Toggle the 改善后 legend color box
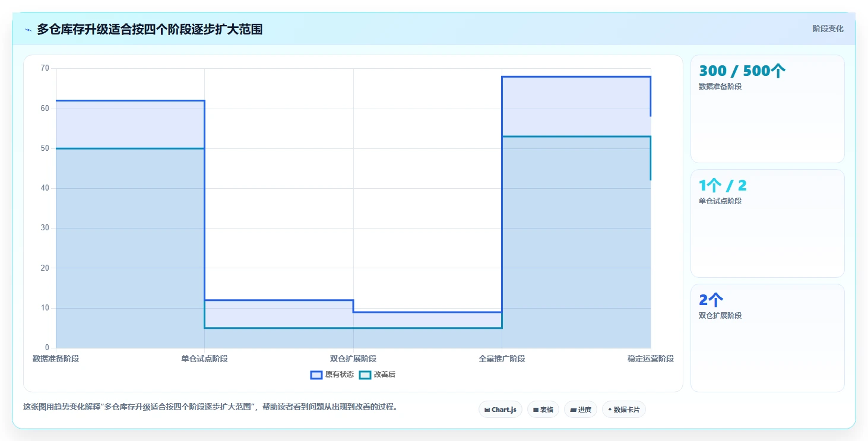 pos(365,375)
